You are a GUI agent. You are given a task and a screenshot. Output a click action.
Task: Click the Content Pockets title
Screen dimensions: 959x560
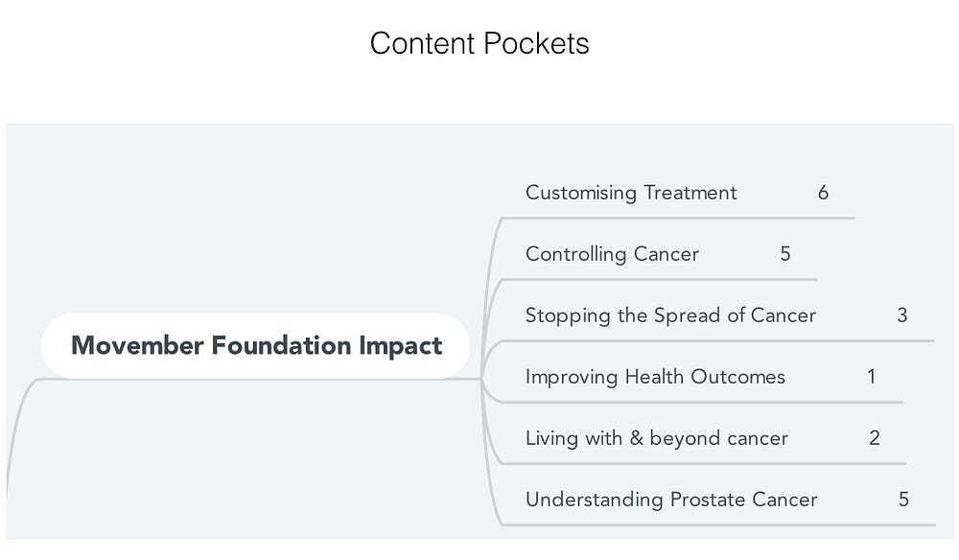coord(479,43)
